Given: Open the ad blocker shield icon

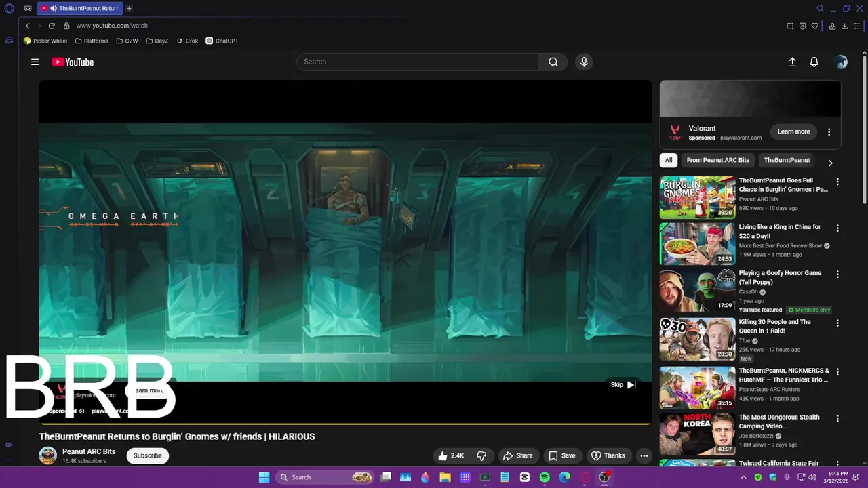Looking at the screenshot, I should (x=802, y=26).
